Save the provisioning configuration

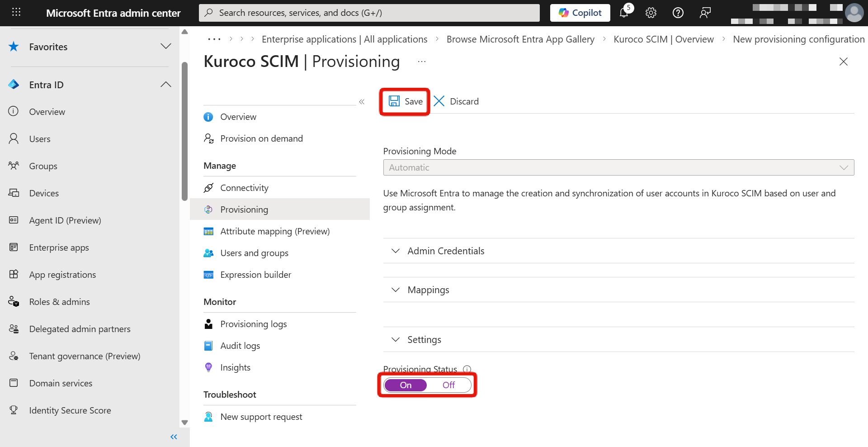pos(406,101)
